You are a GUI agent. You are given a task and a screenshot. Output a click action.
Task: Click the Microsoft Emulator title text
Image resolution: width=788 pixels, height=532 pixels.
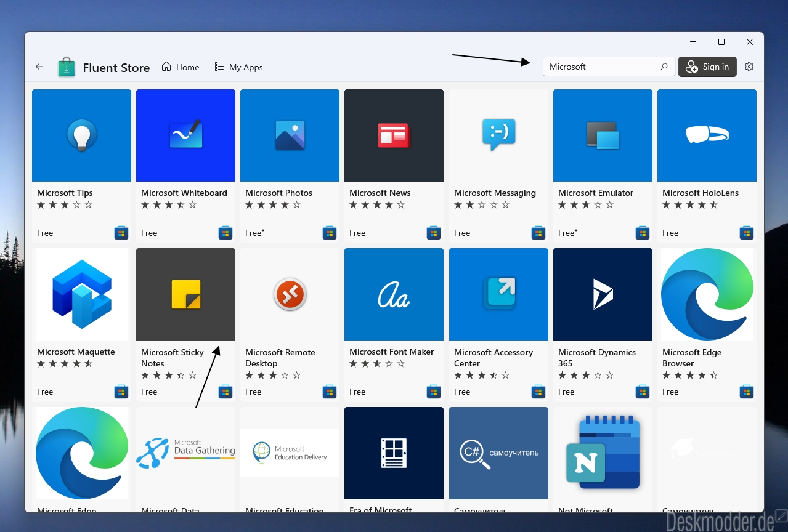[596, 193]
